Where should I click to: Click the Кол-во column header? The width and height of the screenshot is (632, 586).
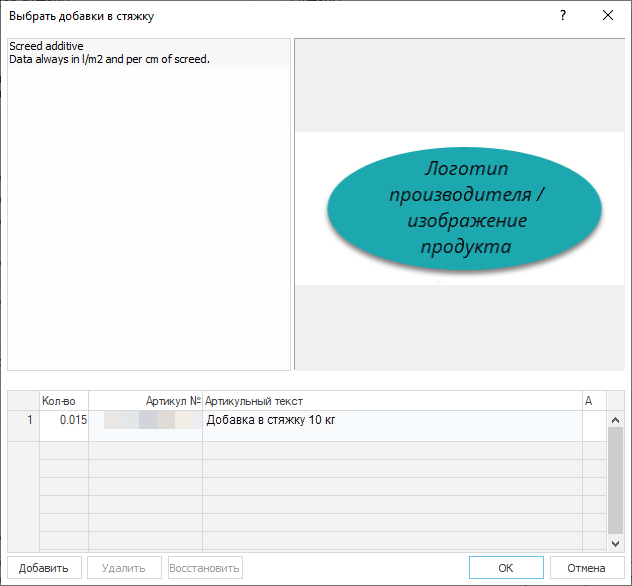click(x=64, y=401)
